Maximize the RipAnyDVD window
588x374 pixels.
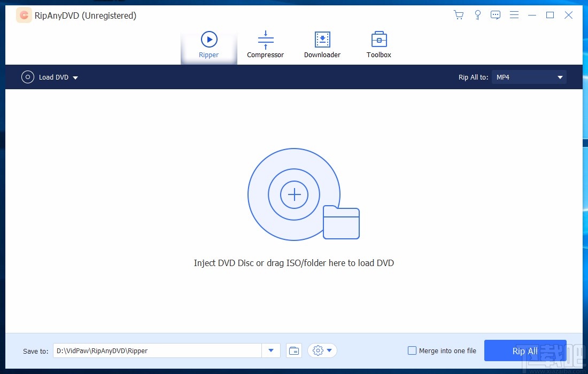550,15
